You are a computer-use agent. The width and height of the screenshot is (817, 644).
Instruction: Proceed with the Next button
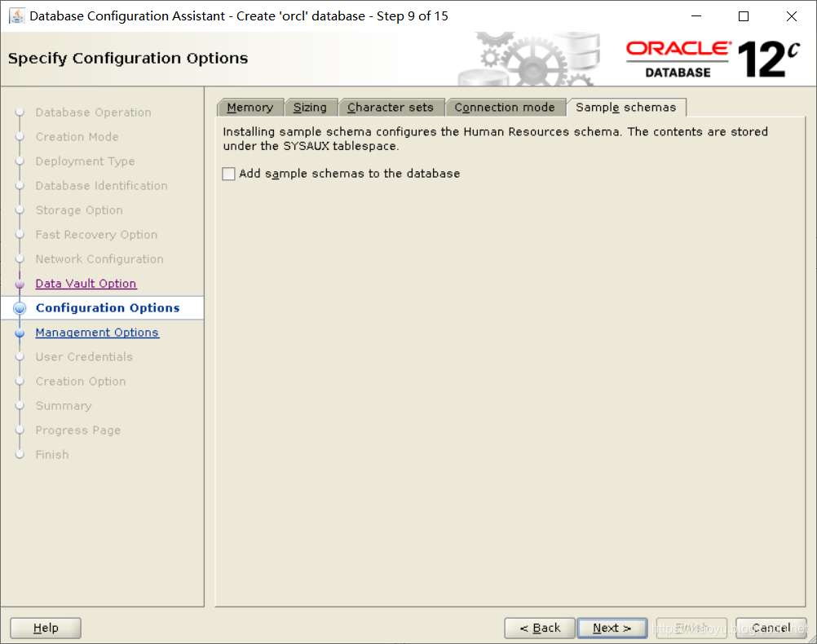(612, 628)
